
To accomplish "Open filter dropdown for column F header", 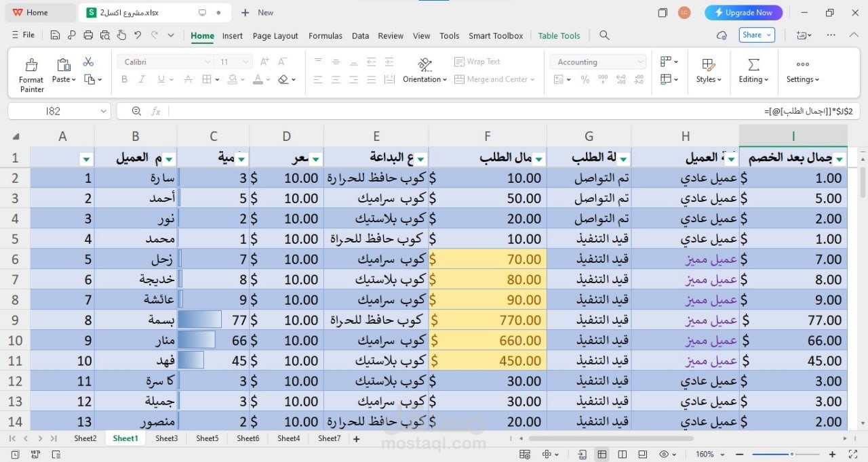I will [x=538, y=159].
